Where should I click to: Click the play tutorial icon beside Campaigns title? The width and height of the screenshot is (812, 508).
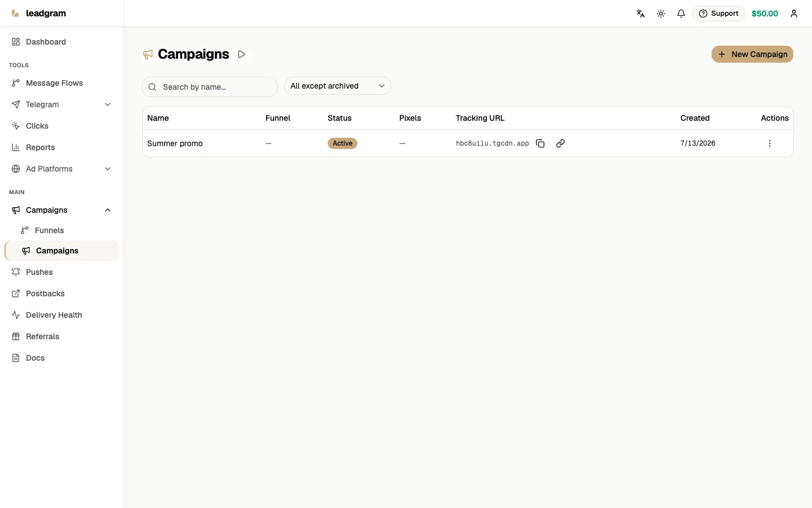pyautogui.click(x=242, y=54)
